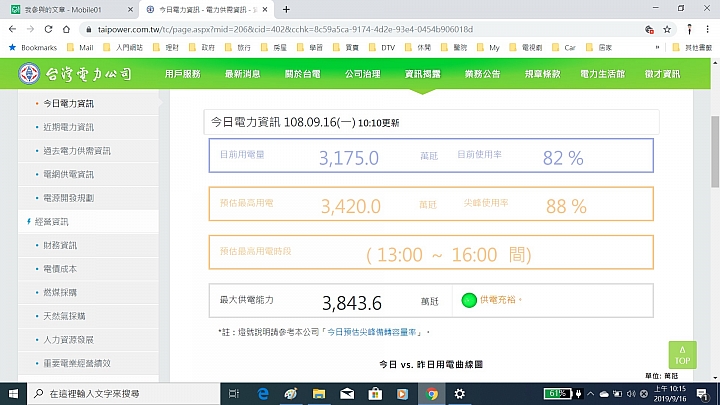Open 業務公告 navigation menu

tap(483, 74)
